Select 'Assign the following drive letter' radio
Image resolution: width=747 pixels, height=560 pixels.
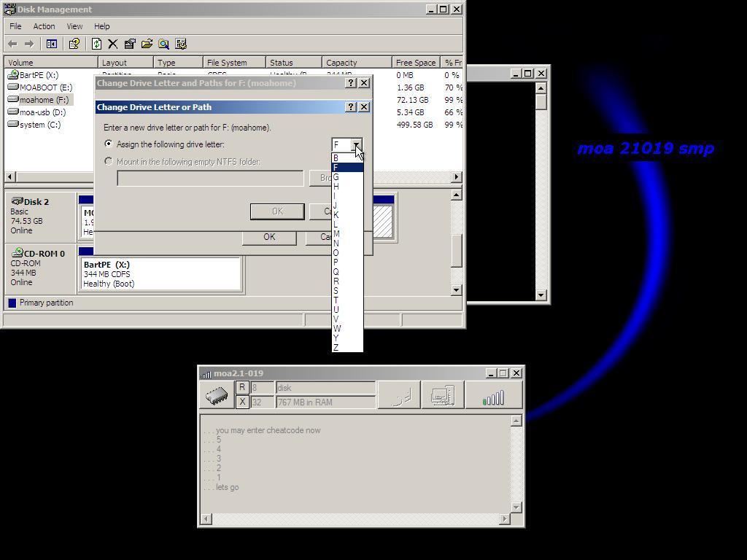(x=109, y=144)
